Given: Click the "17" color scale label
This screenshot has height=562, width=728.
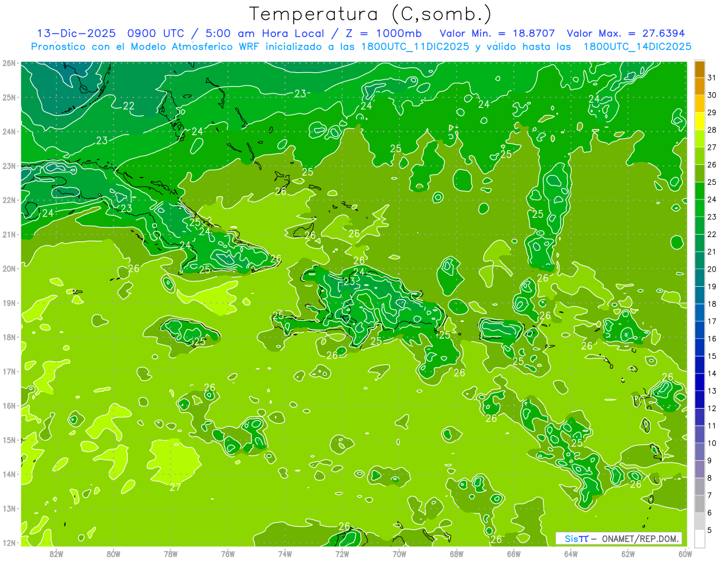Looking at the screenshot, I should (x=712, y=321).
